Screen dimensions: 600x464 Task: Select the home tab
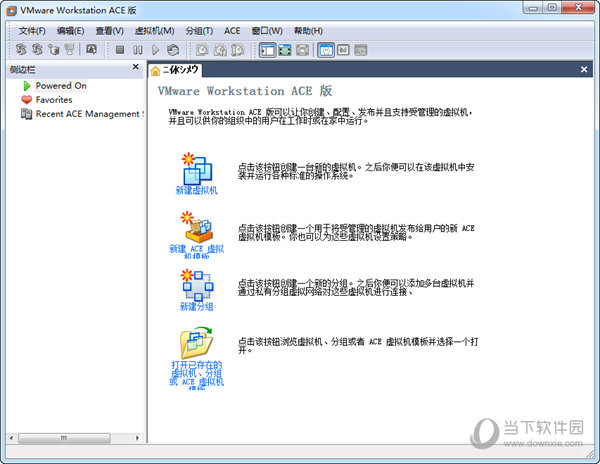(176, 70)
